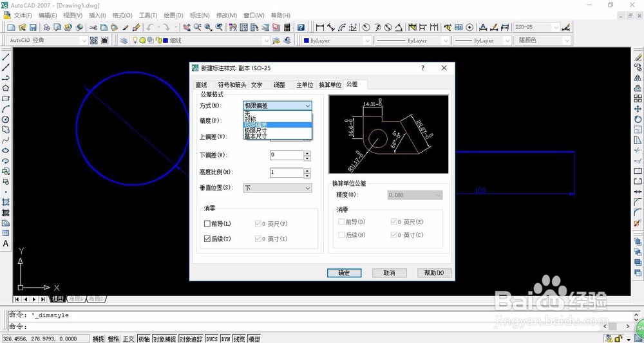Click the Cut scissors icon
644x343 pixels.
coord(93,28)
